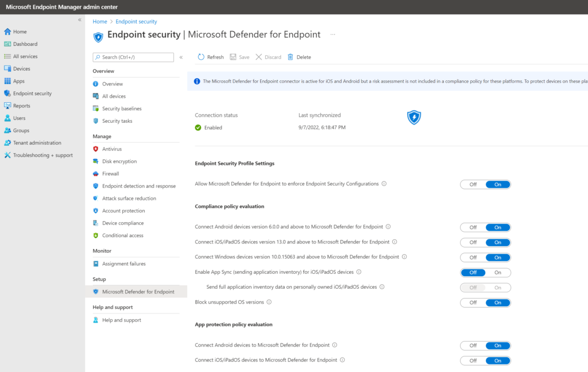
Task: Turn off App protection Connect iOS/iPadOS devices toggle
Action: click(x=473, y=361)
